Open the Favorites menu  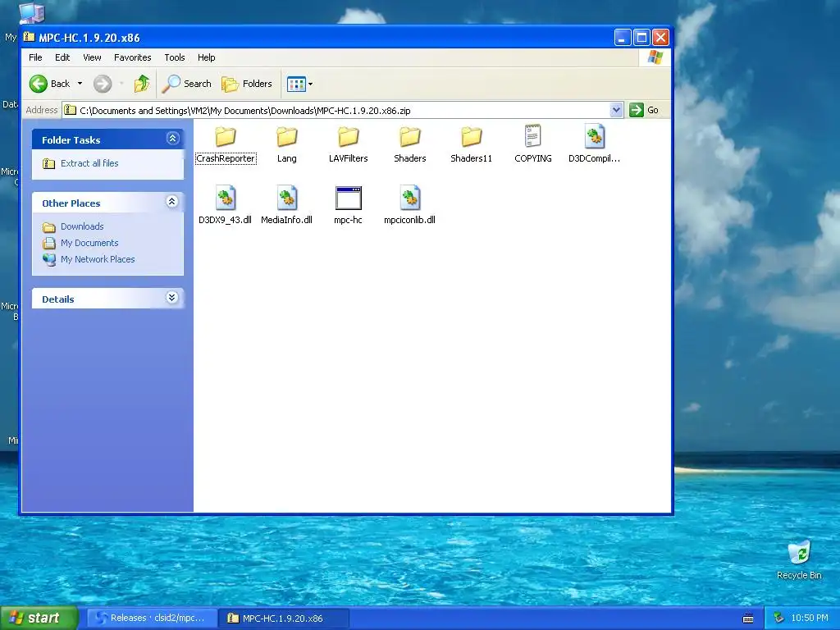(132, 57)
